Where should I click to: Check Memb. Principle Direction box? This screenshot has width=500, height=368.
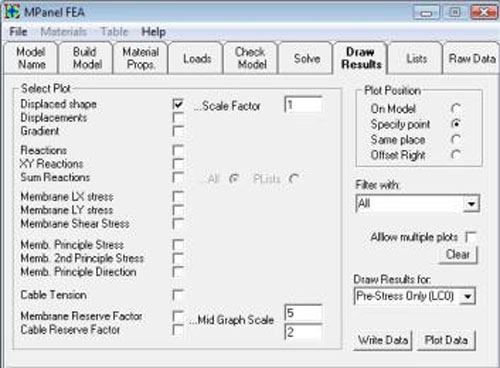click(178, 272)
